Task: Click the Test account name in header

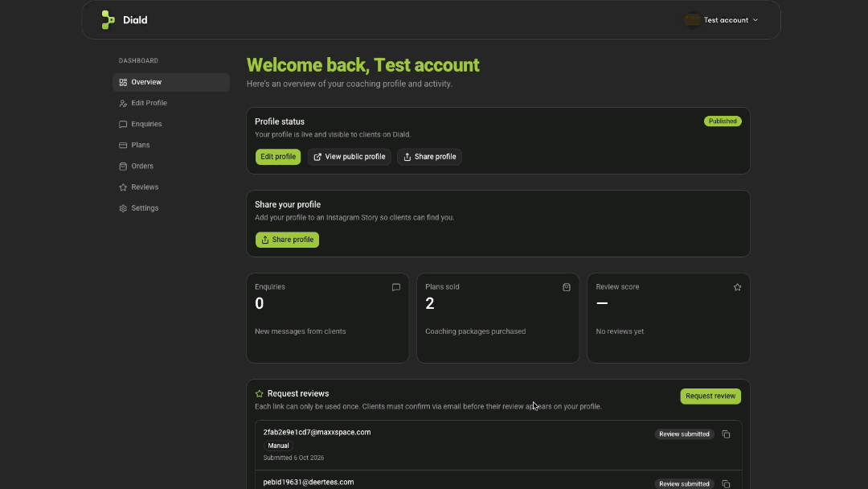Action: click(x=726, y=20)
